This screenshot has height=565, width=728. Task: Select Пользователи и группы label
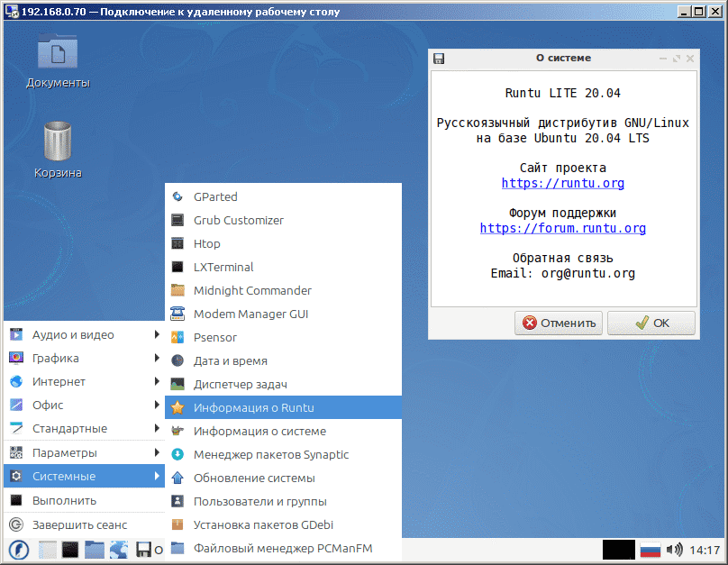tap(260, 501)
